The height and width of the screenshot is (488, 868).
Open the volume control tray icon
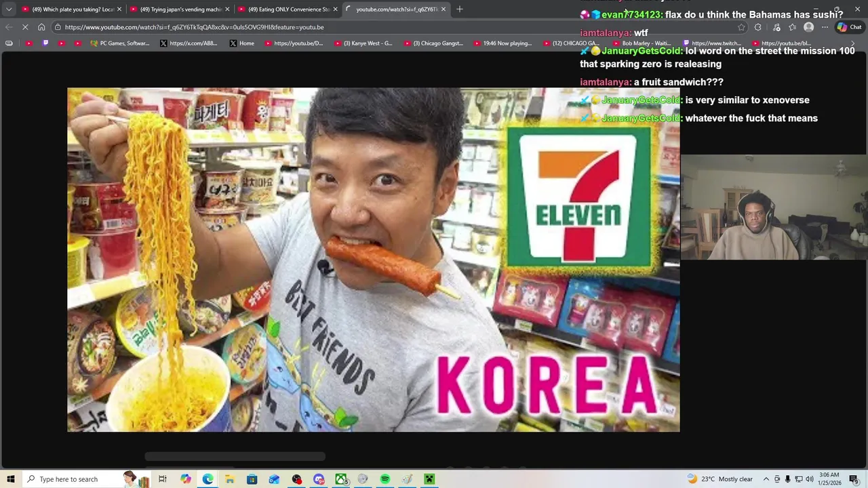[810, 479]
